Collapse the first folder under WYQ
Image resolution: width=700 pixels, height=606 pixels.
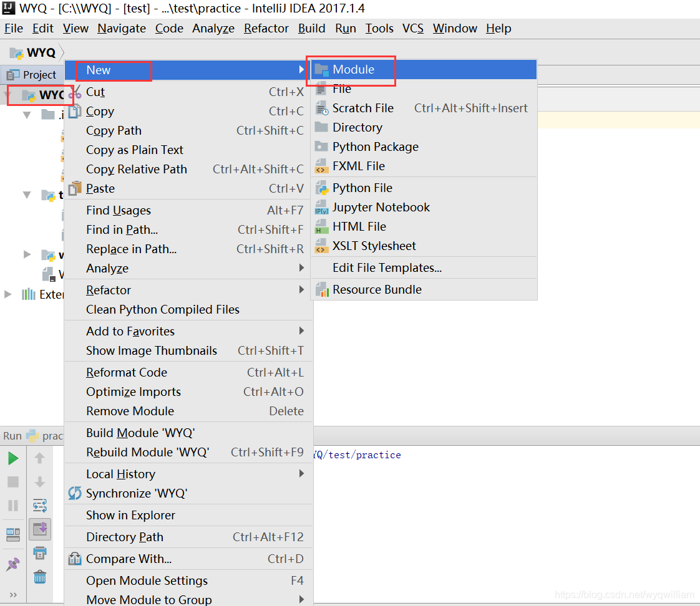(27, 115)
